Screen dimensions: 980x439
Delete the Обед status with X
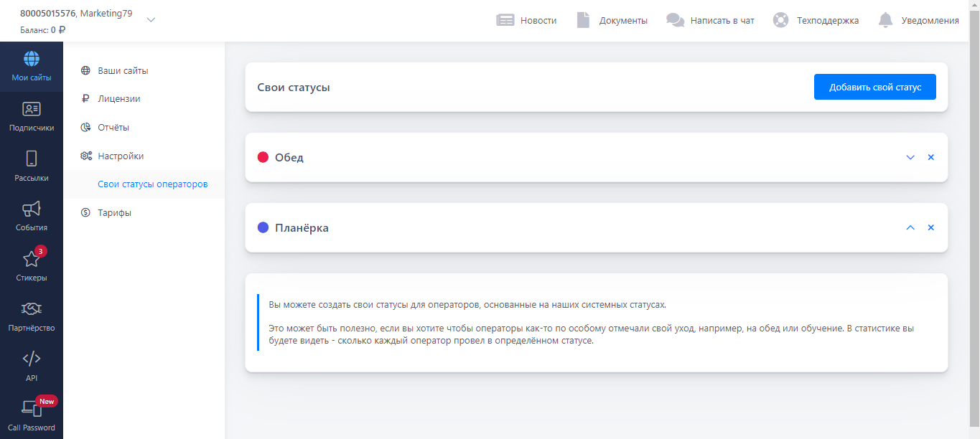[931, 157]
